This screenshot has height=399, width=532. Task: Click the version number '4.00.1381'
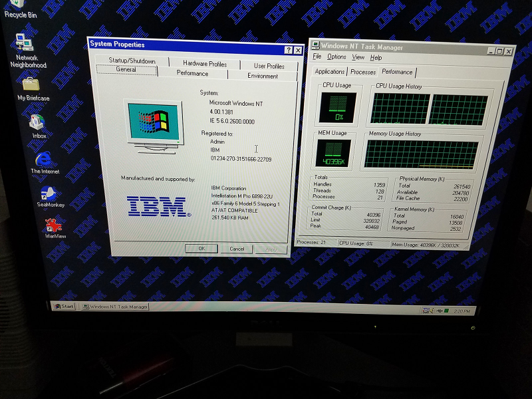[221, 112]
